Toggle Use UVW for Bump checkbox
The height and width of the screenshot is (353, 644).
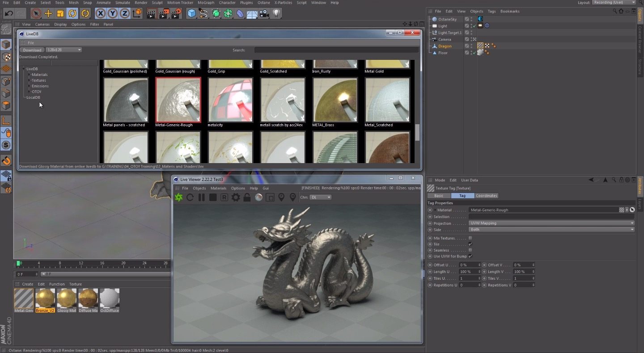click(470, 256)
